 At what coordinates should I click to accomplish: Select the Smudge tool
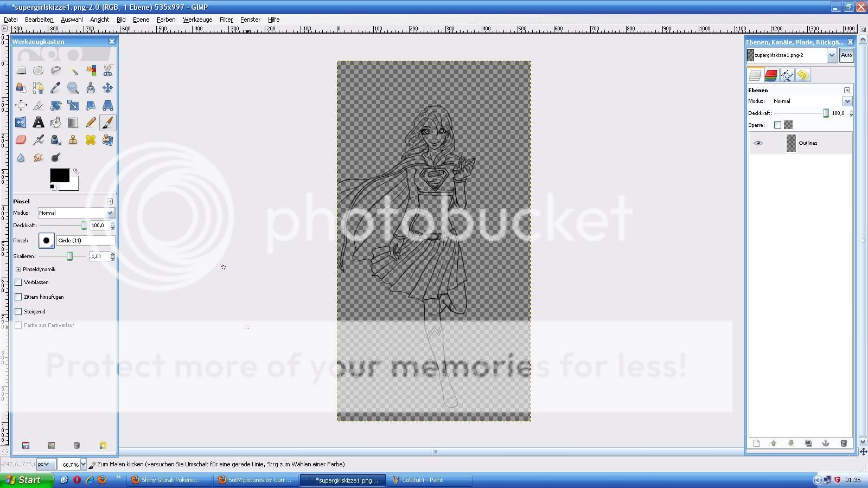pyautogui.click(x=38, y=157)
